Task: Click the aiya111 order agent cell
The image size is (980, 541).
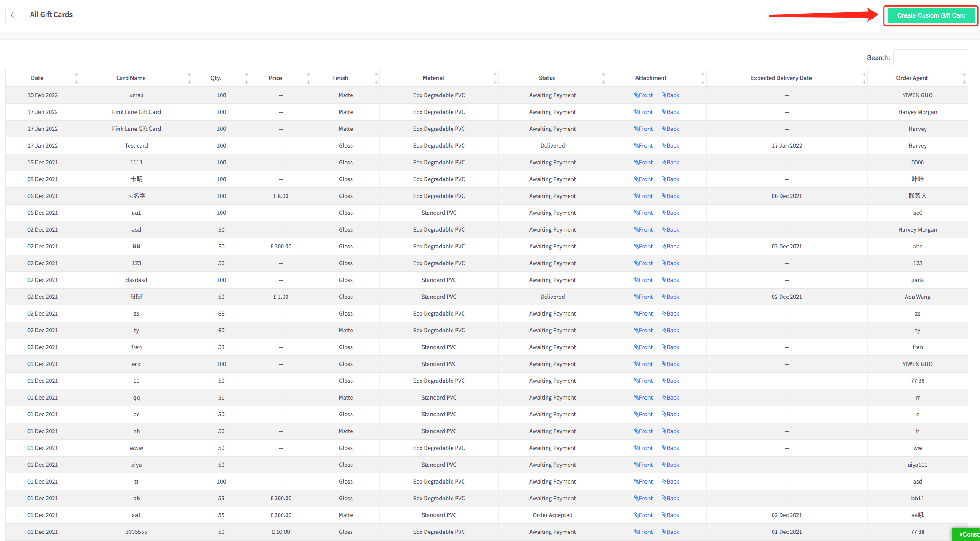Action: 918,465
